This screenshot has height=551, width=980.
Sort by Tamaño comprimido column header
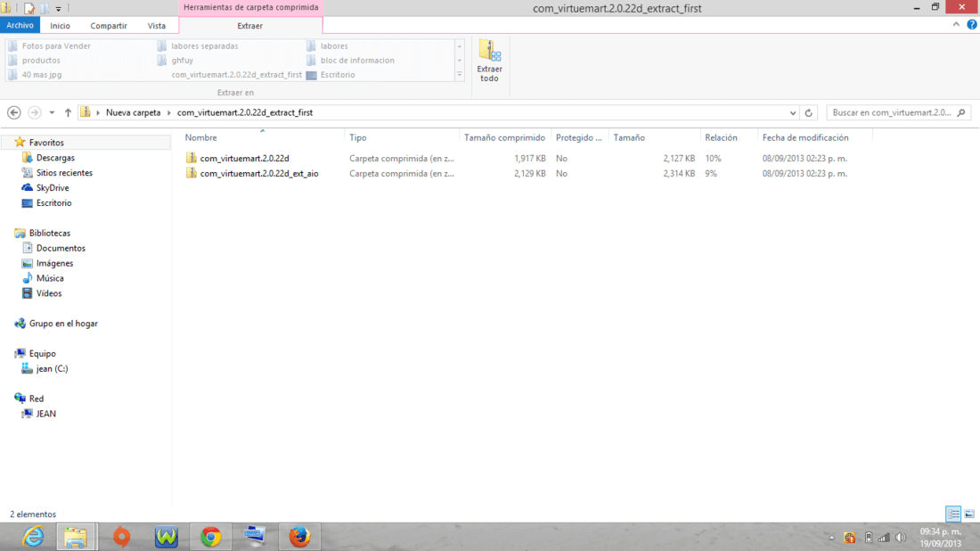pyautogui.click(x=504, y=137)
